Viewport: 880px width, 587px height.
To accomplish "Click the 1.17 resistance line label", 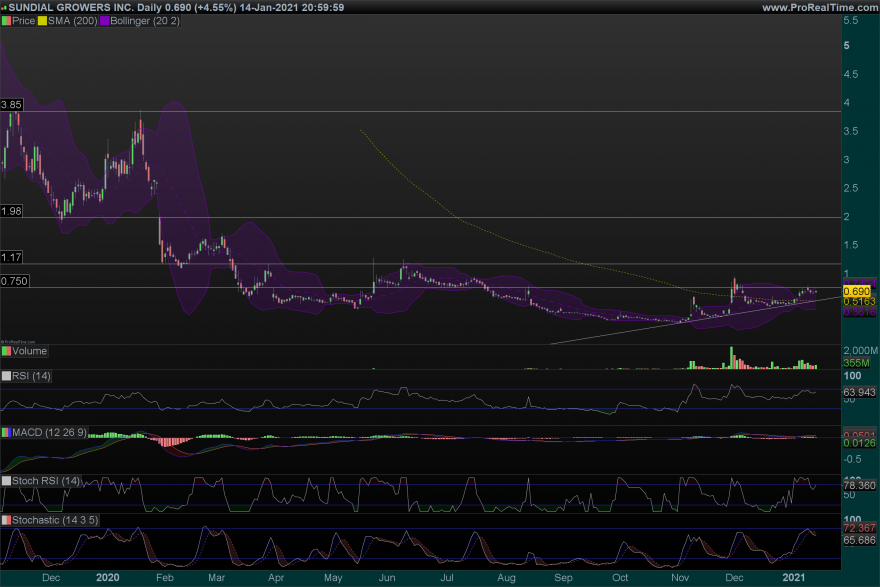I will [x=12, y=257].
